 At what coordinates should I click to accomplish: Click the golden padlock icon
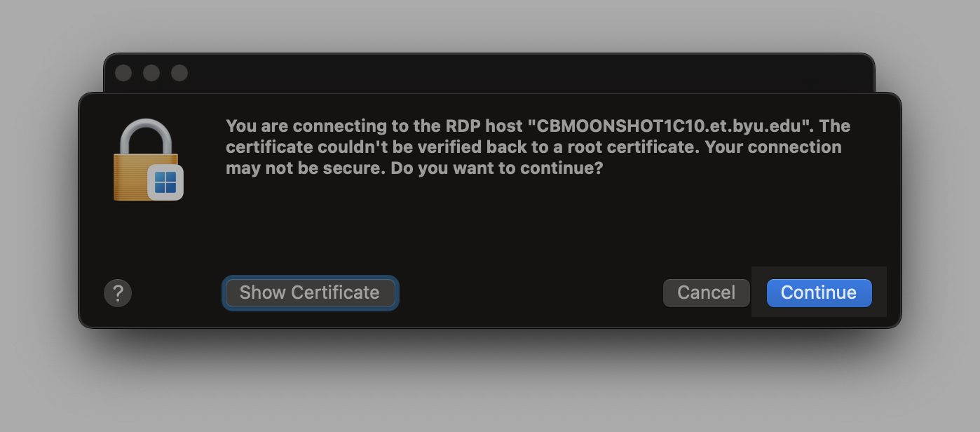[x=147, y=160]
